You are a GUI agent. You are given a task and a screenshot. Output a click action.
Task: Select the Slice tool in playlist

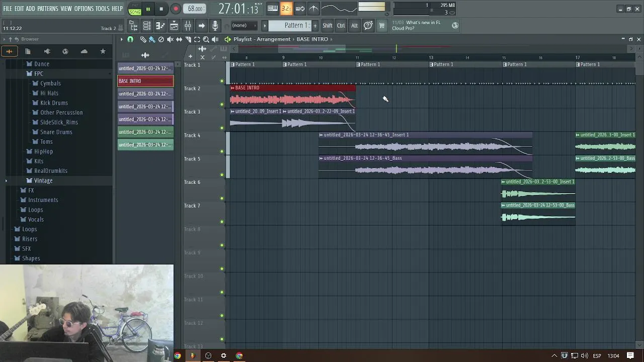point(188,39)
